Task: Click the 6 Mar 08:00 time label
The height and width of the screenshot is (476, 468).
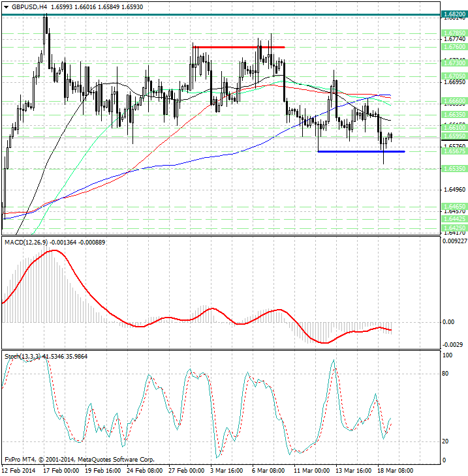Action: pyautogui.click(x=269, y=470)
